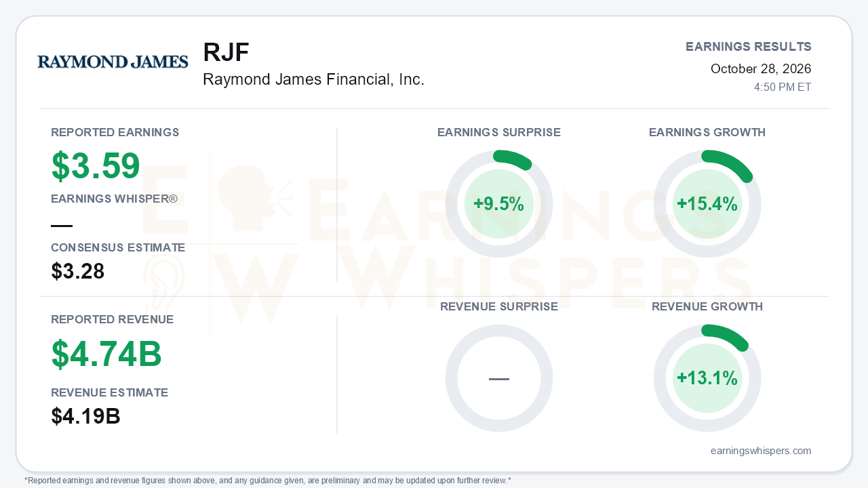Click the EARNINGS RESULTS heading

click(x=749, y=47)
